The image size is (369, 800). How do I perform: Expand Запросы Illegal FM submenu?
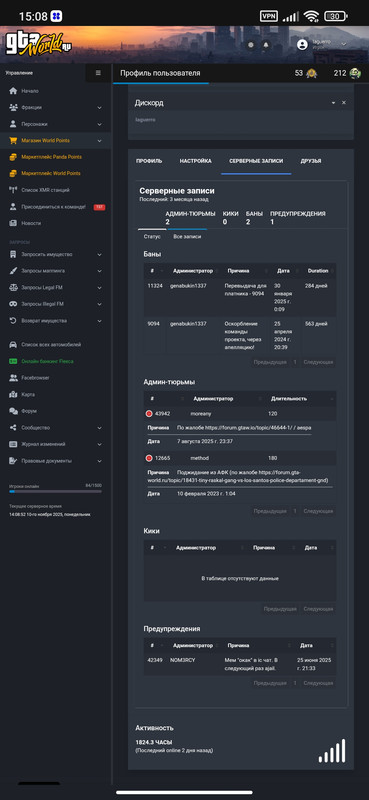coord(100,304)
